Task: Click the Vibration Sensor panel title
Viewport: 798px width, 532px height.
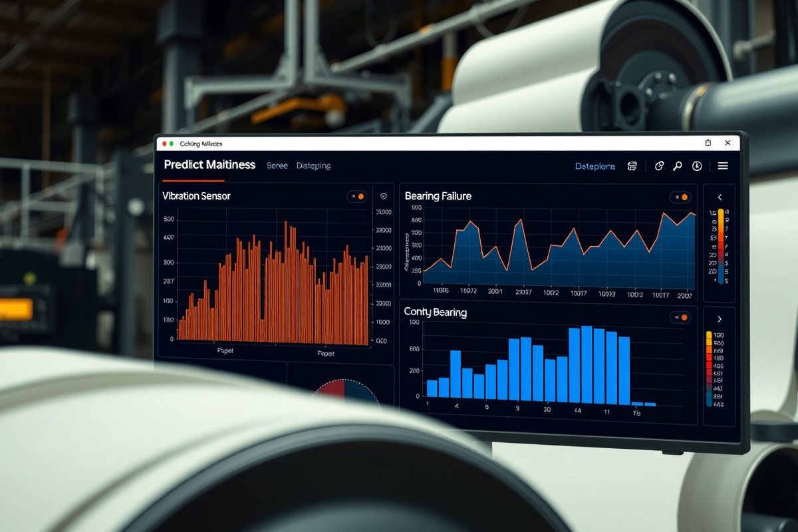Action: click(196, 196)
